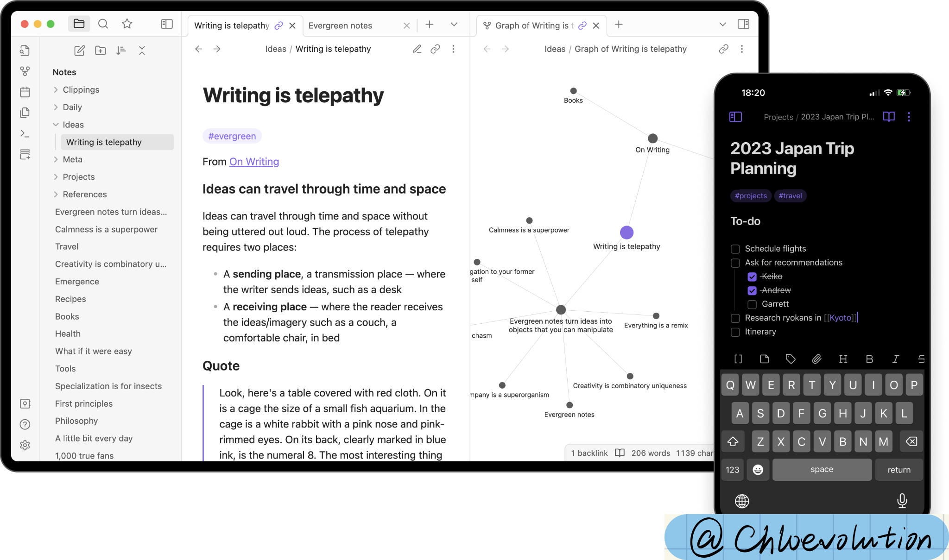949x560 pixels.
Task: Open graph view from left ribbon
Action: pyautogui.click(x=25, y=71)
